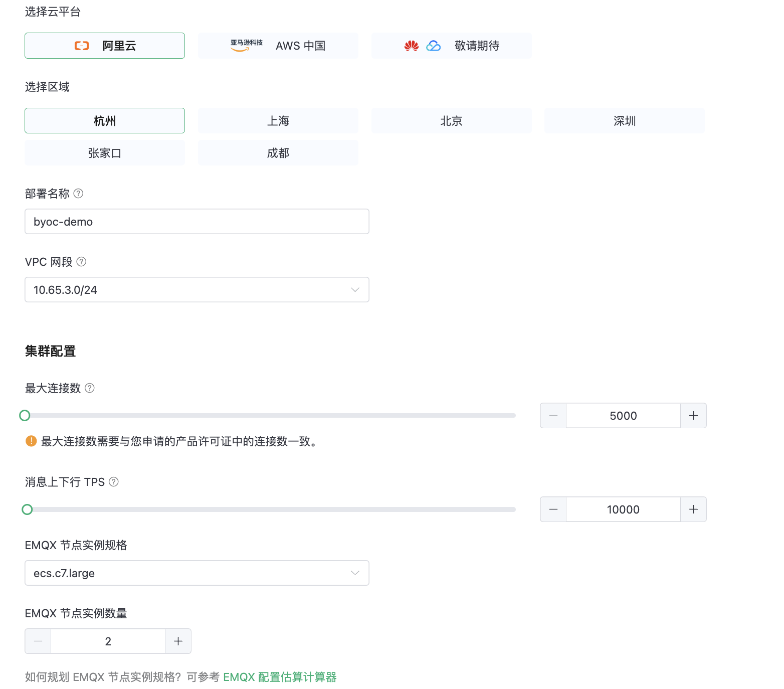The image size is (784, 689).
Task: Click help icon next to 最大连接数
Action: pos(90,388)
